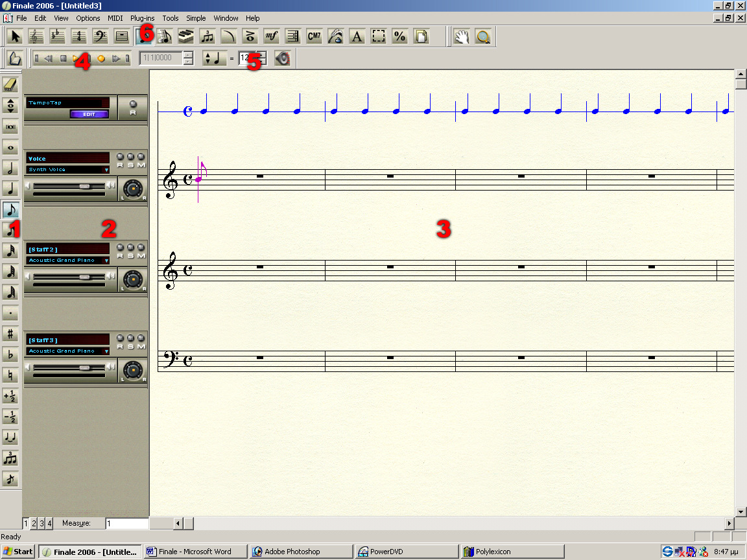
Task: Click the raise half step tool
Action: coord(10,396)
